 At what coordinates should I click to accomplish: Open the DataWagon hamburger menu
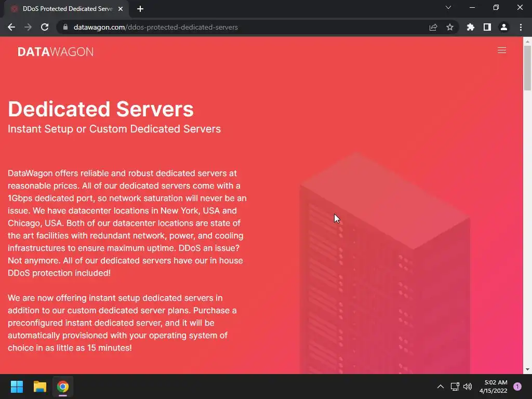502,50
